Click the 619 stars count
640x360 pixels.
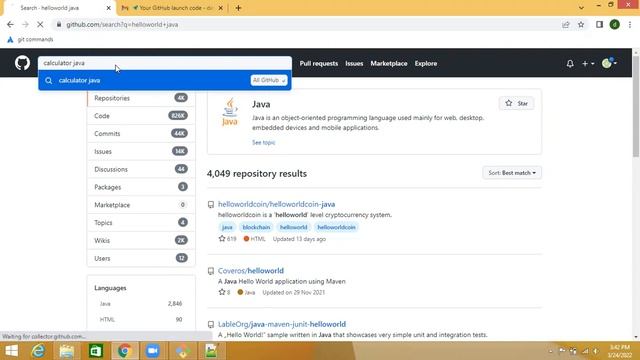coord(227,239)
